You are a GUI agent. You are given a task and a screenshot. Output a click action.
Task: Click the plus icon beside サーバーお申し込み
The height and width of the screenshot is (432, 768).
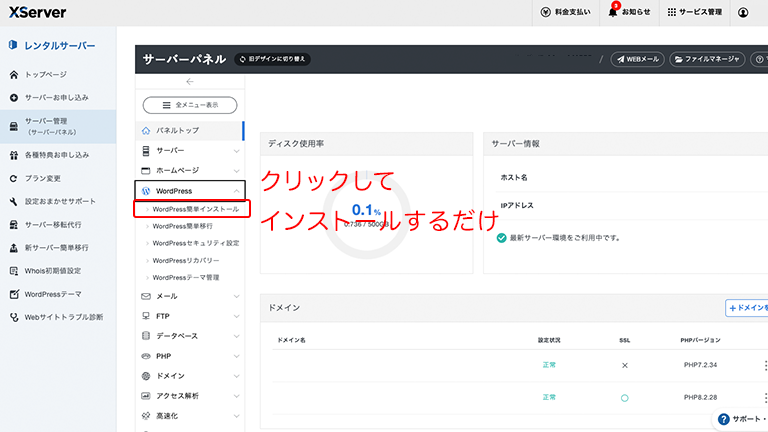tap(14, 97)
